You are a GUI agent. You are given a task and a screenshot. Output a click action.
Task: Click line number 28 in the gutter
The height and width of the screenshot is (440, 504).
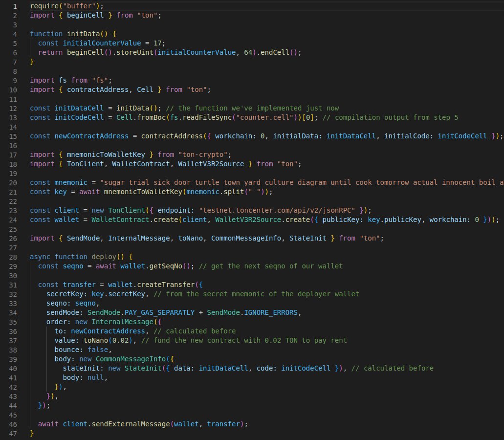click(13, 257)
